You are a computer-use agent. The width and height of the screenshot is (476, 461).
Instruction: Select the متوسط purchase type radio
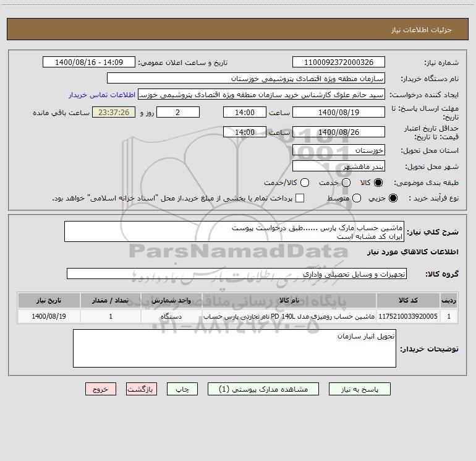pyautogui.click(x=357, y=198)
